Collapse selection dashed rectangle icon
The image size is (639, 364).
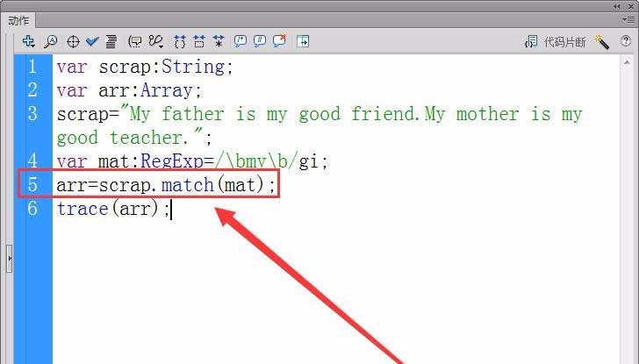point(199,41)
